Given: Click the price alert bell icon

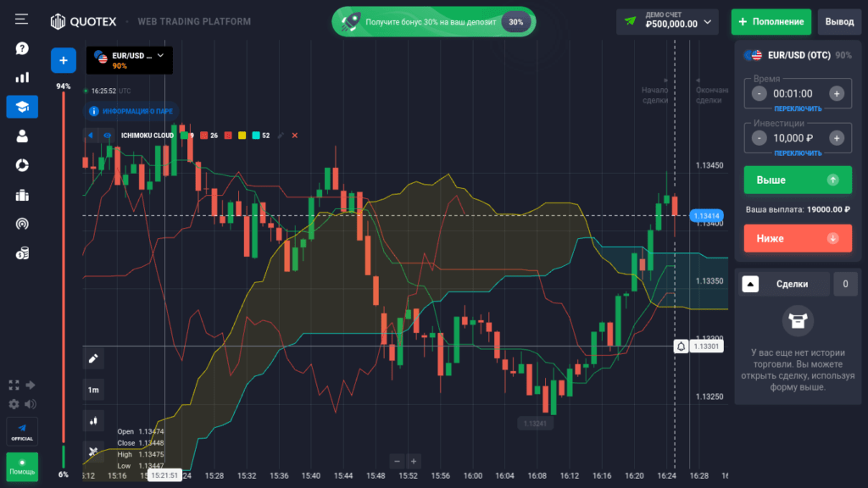Looking at the screenshot, I should click(681, 347).
